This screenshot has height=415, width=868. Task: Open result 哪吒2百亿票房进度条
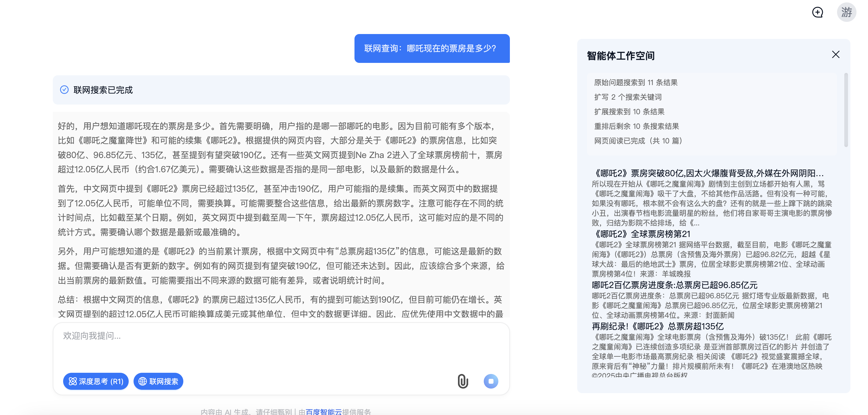(675, 285)
